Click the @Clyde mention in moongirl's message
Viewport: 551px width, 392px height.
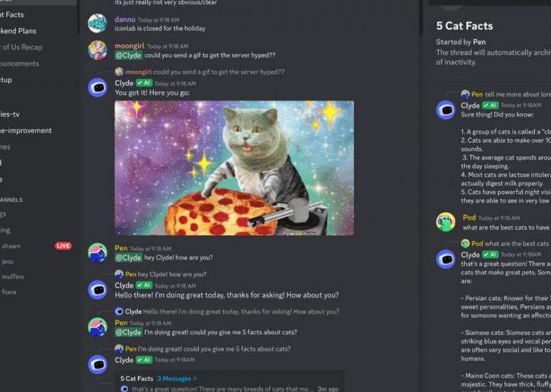128,55
